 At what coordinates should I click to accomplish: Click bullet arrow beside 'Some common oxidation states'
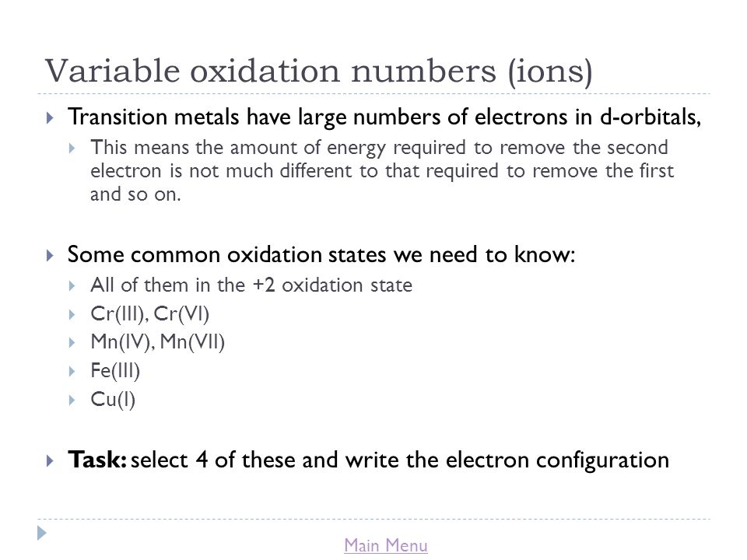click(x=50, y=255)
